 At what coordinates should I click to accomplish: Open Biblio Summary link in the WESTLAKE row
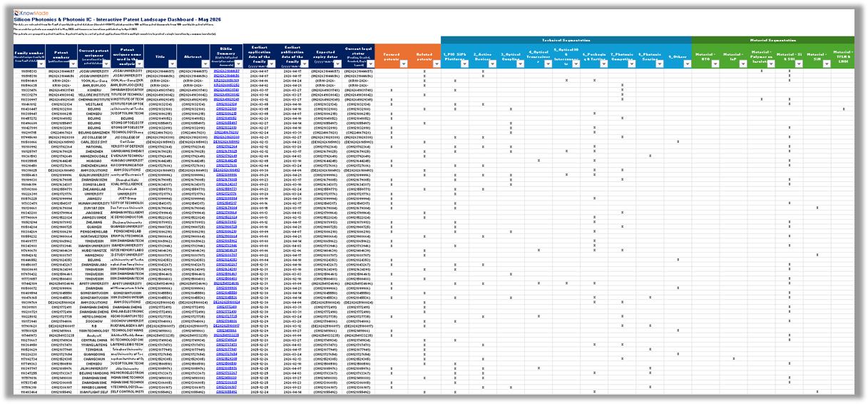coord(226,103)
